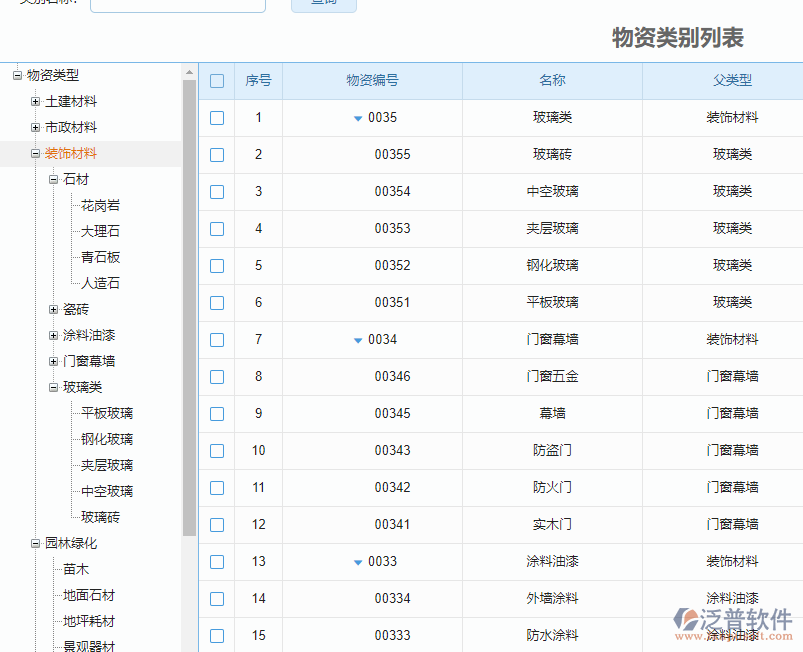Click the tree panel vertical scrollbar
Viewport: 803px width, 652px height.
click(189, 300)
